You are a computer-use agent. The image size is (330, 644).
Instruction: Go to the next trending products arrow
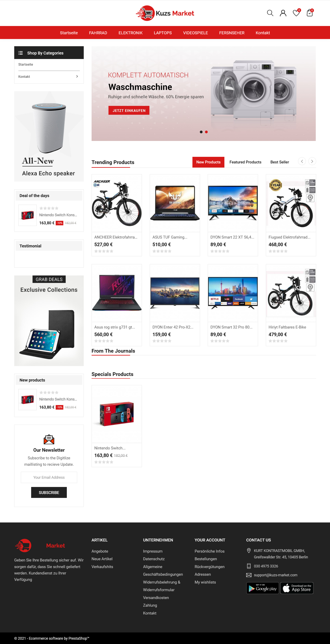pos(312,161)
